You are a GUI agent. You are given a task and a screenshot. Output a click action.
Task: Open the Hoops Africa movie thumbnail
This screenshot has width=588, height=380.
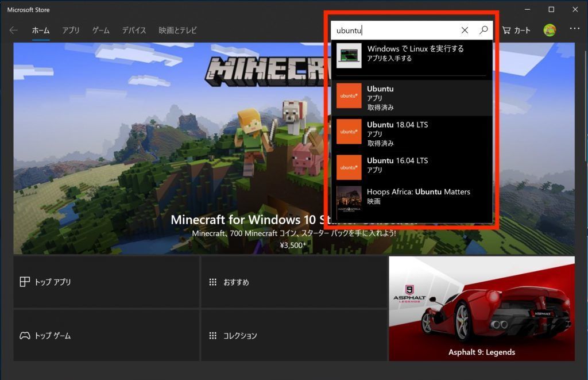(349, 199)
